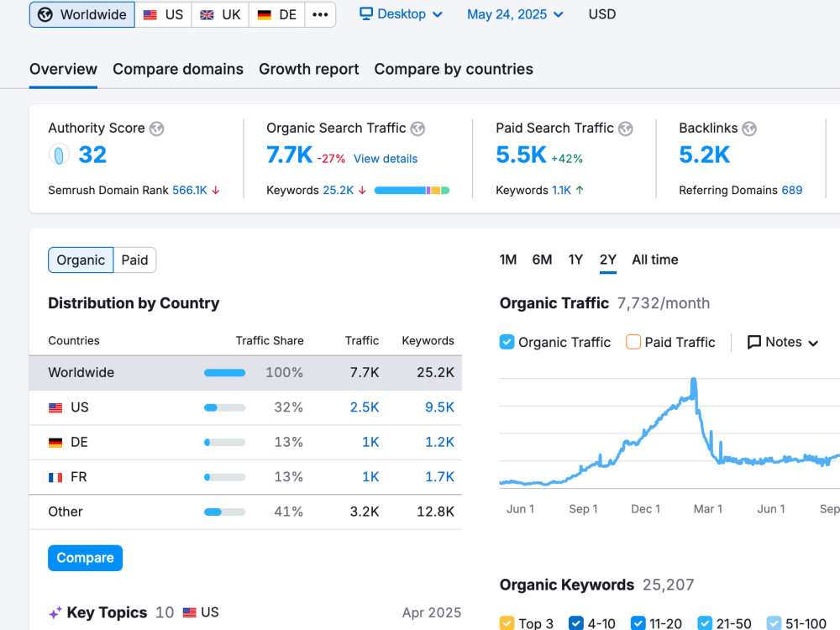Open DE keywords 1.2K link
Viewport: 840px width, 630px height.
pos(439,442)
